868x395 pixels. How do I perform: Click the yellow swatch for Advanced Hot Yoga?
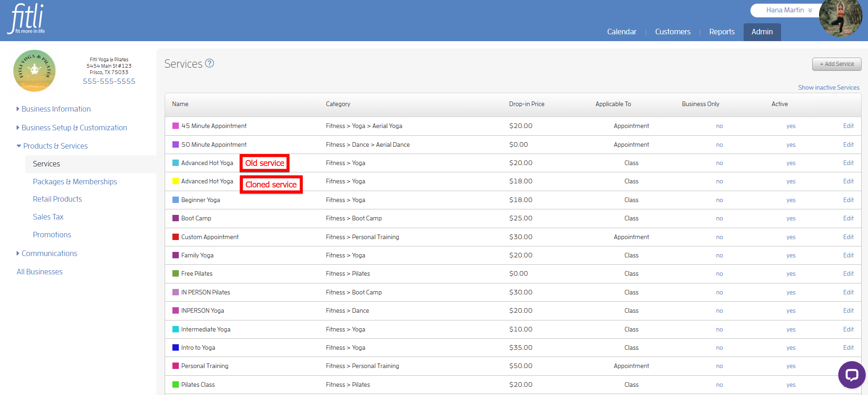pos(176,181)
